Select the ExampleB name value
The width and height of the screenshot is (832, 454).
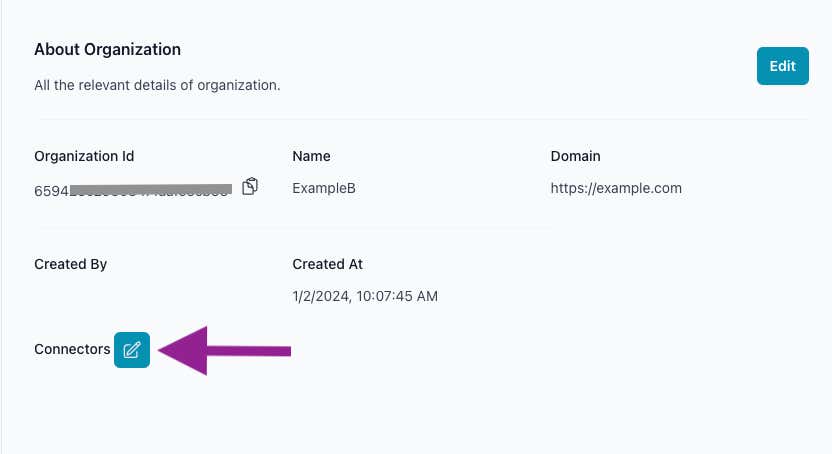pos(324,188)
